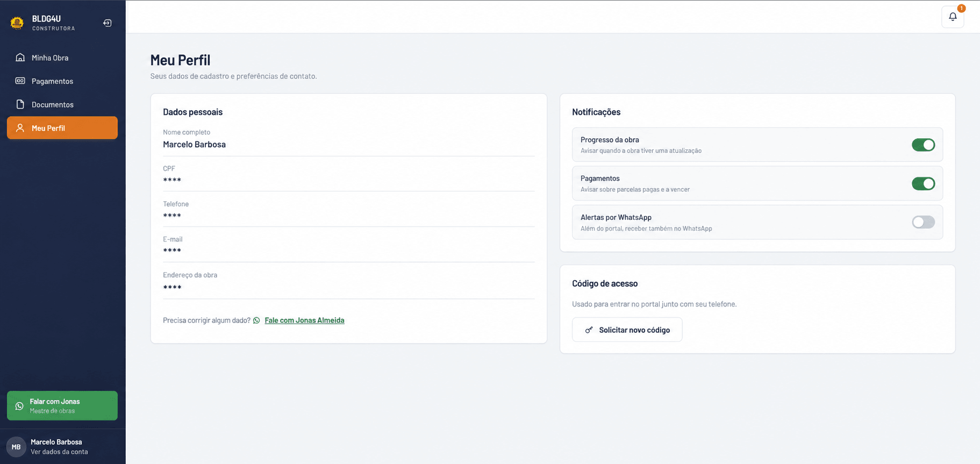Click the masked E-mail value

click(172, 251)
